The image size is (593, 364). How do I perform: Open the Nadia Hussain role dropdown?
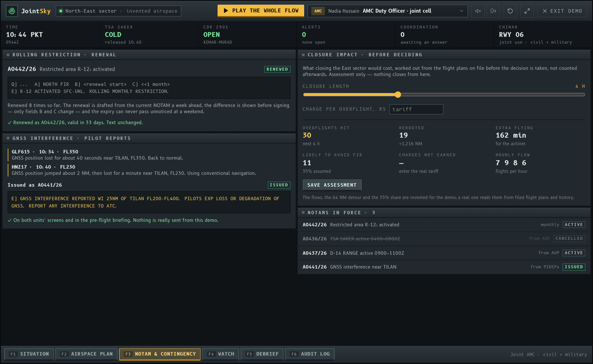tap(387, 11)
